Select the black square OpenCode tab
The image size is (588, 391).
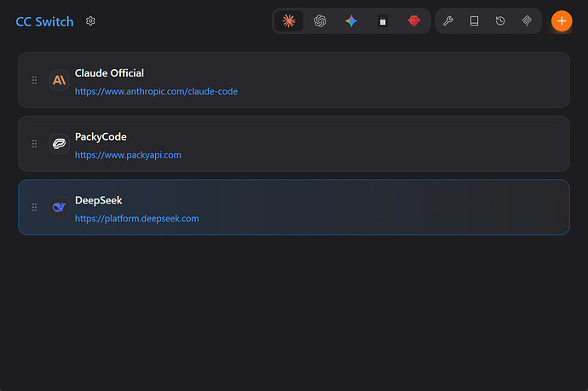coord(383,21)
